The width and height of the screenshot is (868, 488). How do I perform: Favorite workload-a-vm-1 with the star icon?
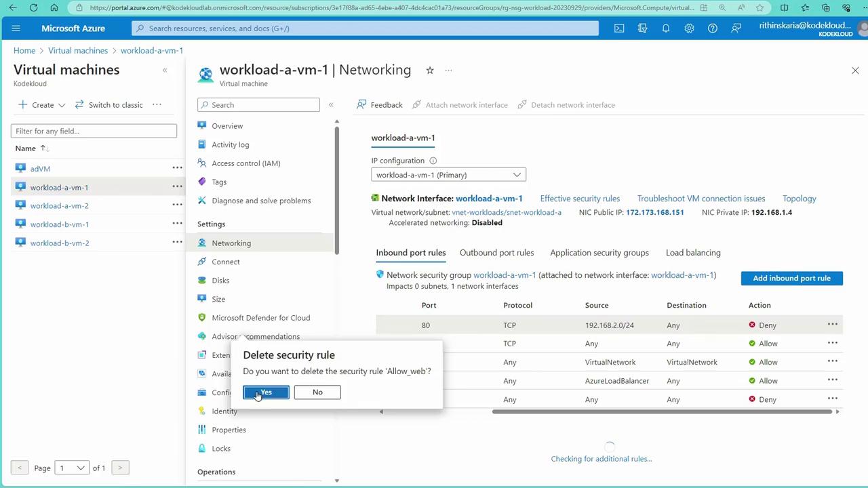(429, 70)
